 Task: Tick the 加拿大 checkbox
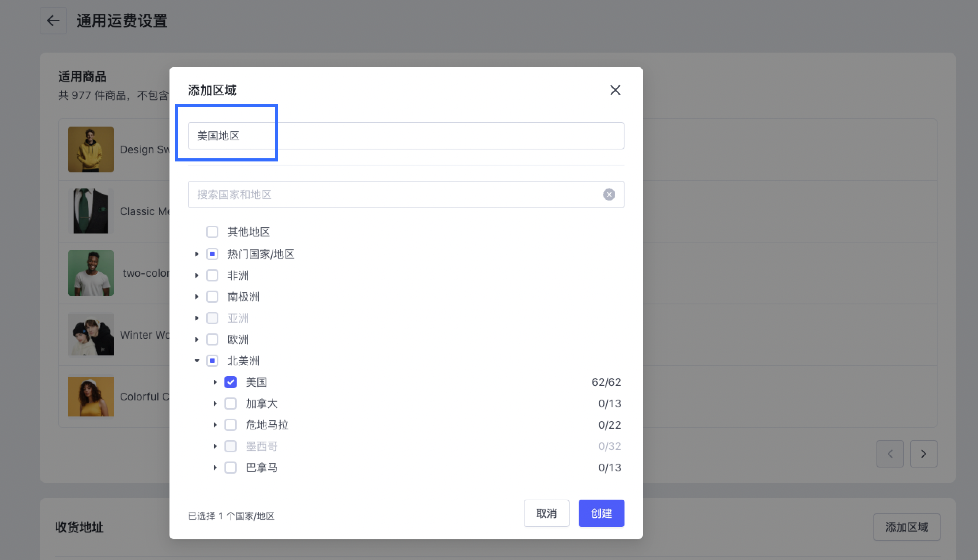(x=231, y=403)
